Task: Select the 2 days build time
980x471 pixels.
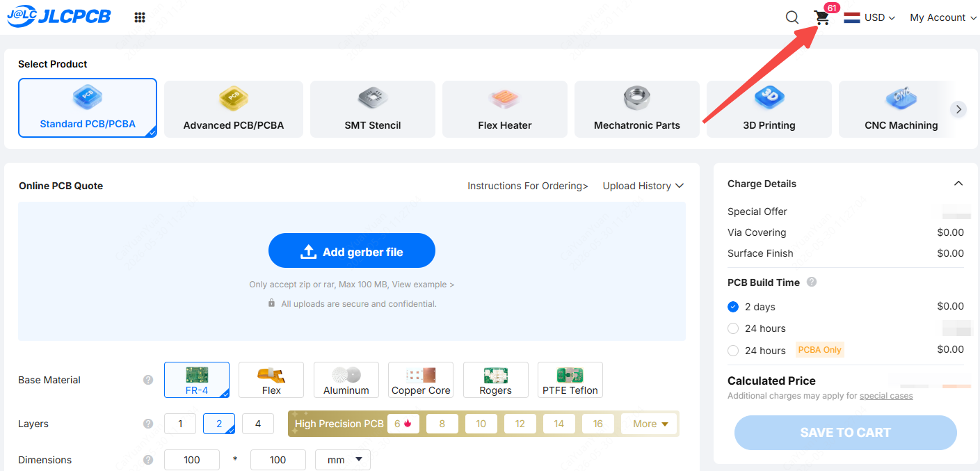Action: point(733,307)
